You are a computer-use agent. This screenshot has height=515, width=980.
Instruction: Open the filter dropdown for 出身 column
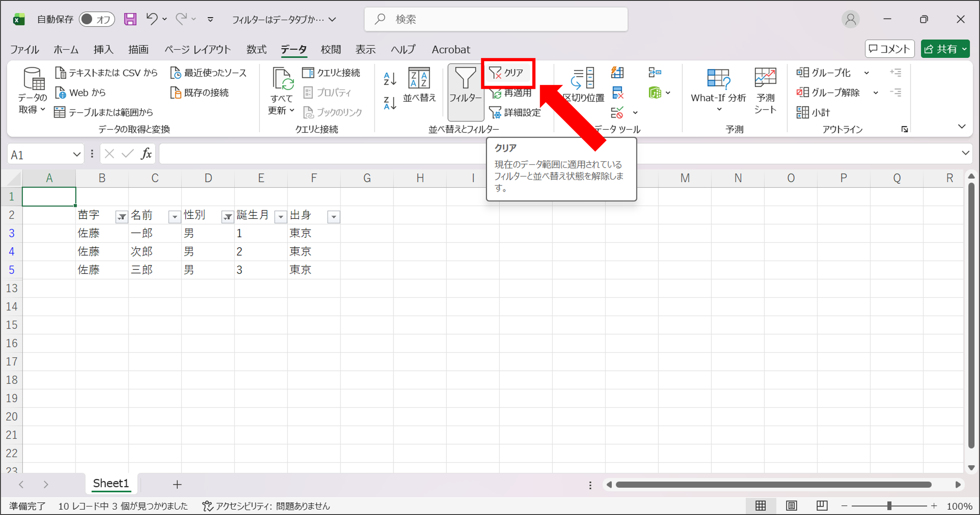click(x=334, y=217)
